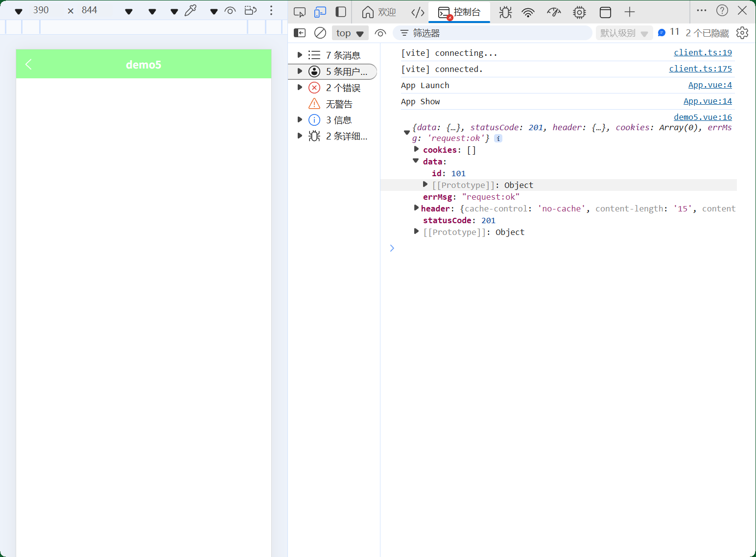The height and width of the screenshot is (557, 756).
Task: Open the top frame context dropdown
Action: 350,33
